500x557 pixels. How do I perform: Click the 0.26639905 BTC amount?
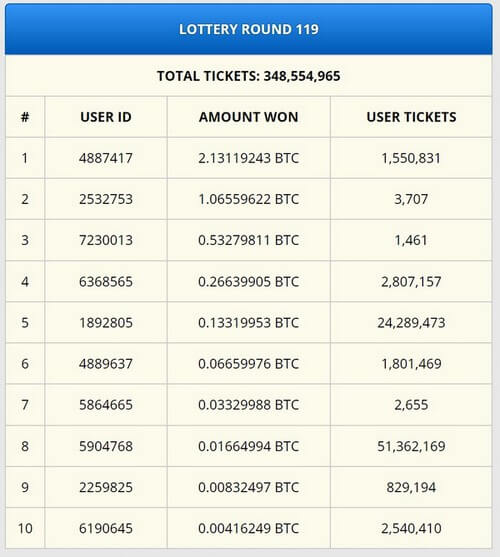click(249, 282)
